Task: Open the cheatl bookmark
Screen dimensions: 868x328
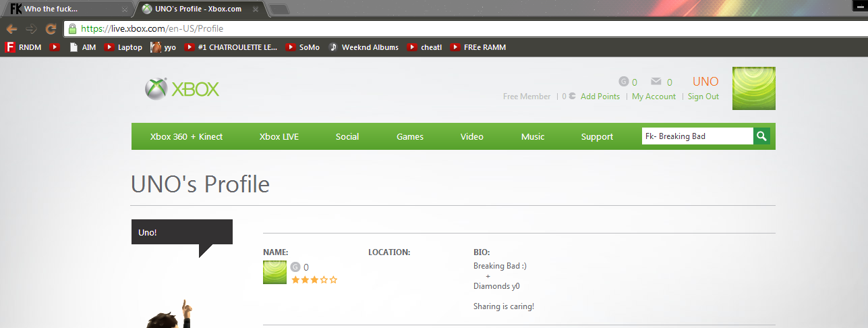Action: point(425,47)
